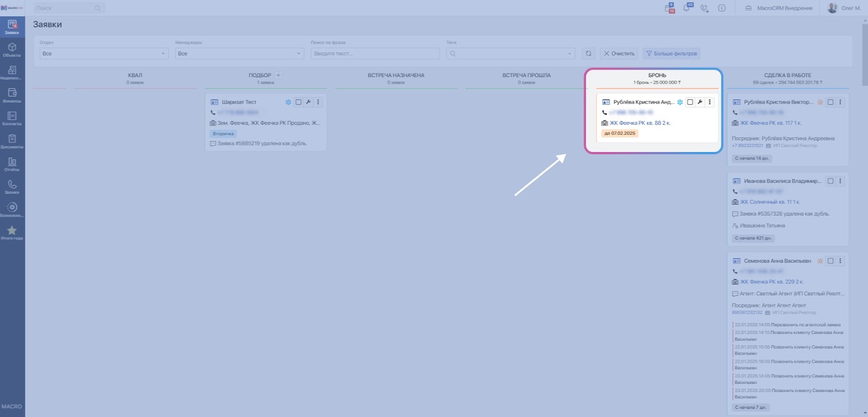
Task: Open the Объекты section in sidebar
Action: [12, 49]
